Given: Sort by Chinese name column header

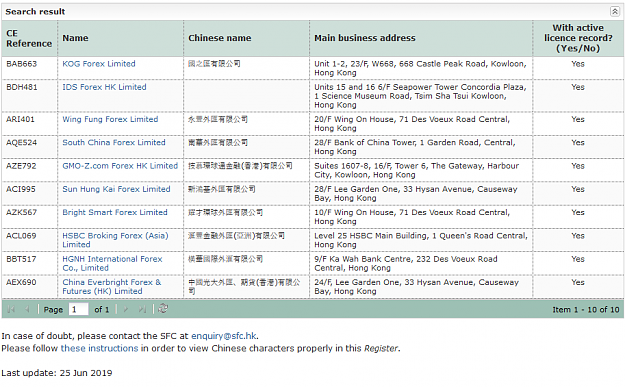Looking at the screenshot, I should 246,38.
